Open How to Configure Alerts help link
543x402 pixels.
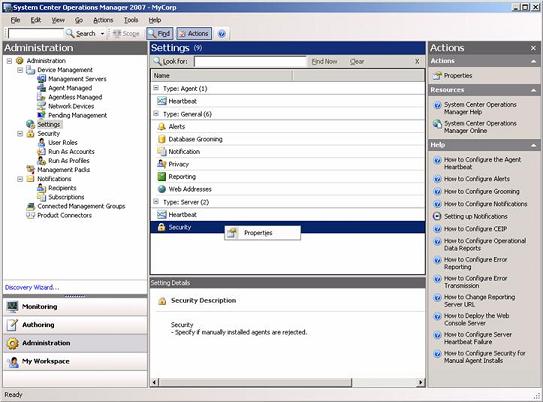[x=477, y=179]
